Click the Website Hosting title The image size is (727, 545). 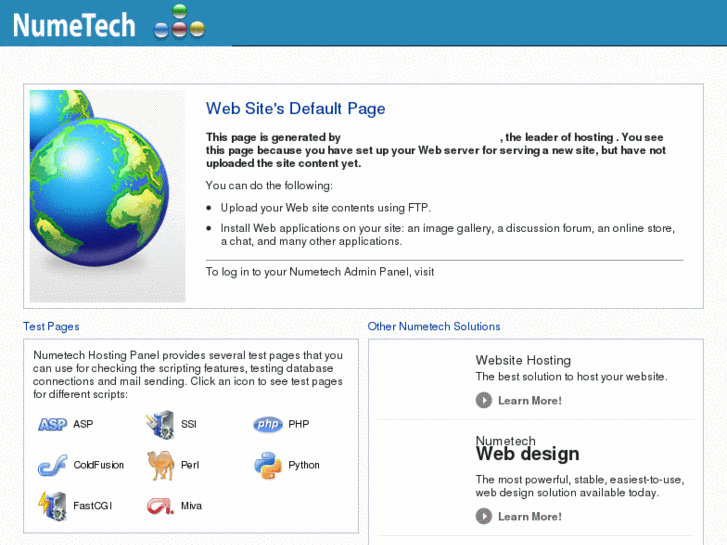[523, 360]
